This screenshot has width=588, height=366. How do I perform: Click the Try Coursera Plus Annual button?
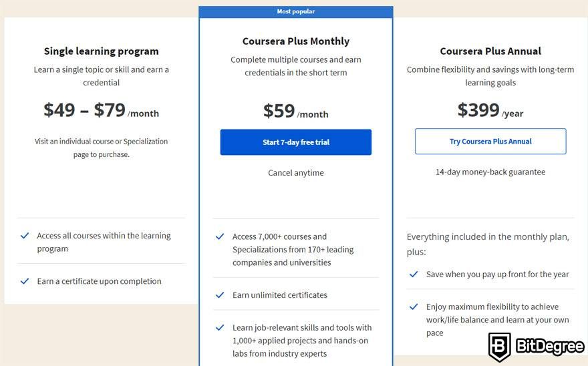click(490, 142)
